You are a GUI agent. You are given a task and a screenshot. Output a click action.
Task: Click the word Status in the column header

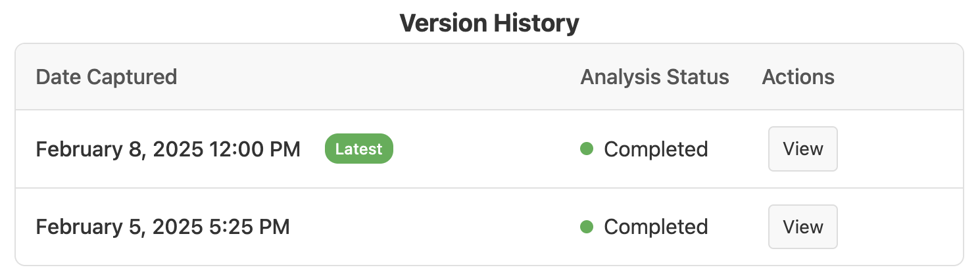(x=697, y=77)
